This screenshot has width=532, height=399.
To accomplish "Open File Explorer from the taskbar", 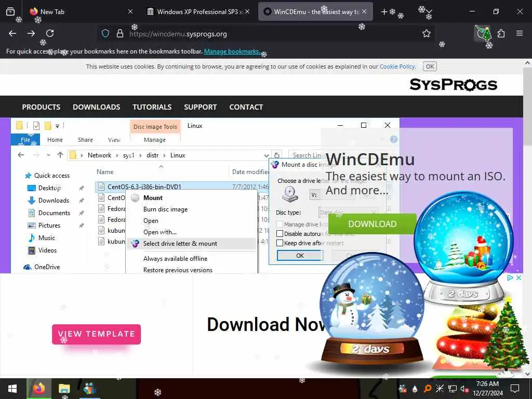I will 64,389.
